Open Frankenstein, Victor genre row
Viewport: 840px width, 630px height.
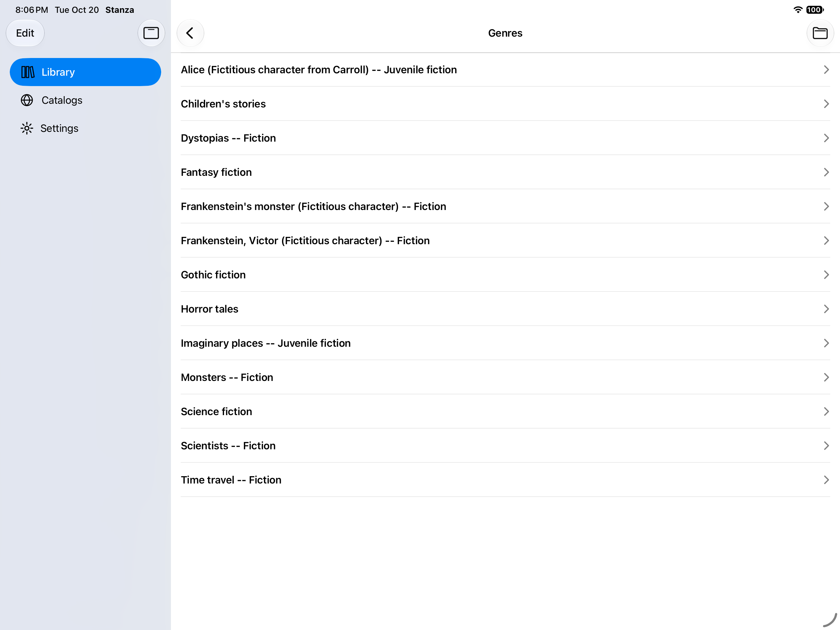(505, 241)
